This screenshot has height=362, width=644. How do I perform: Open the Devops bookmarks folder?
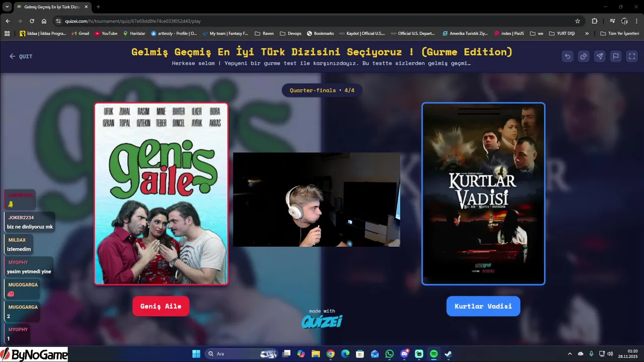(290, 33)
